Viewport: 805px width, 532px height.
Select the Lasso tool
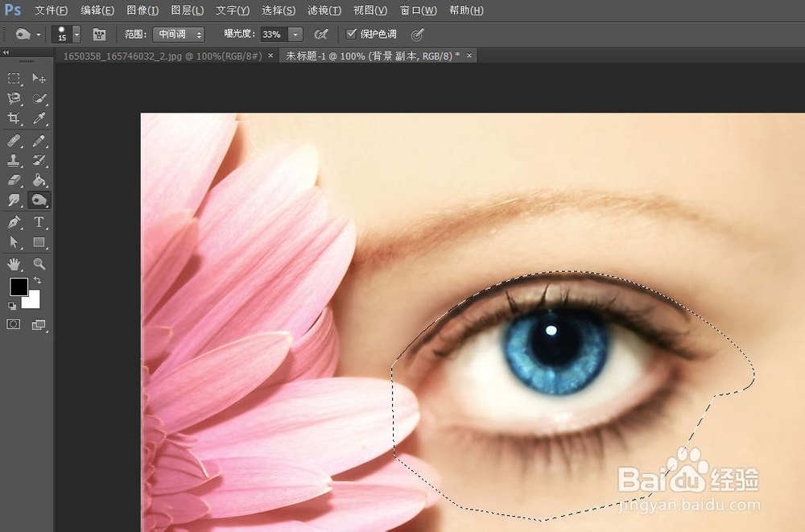[x=13, y=98]
